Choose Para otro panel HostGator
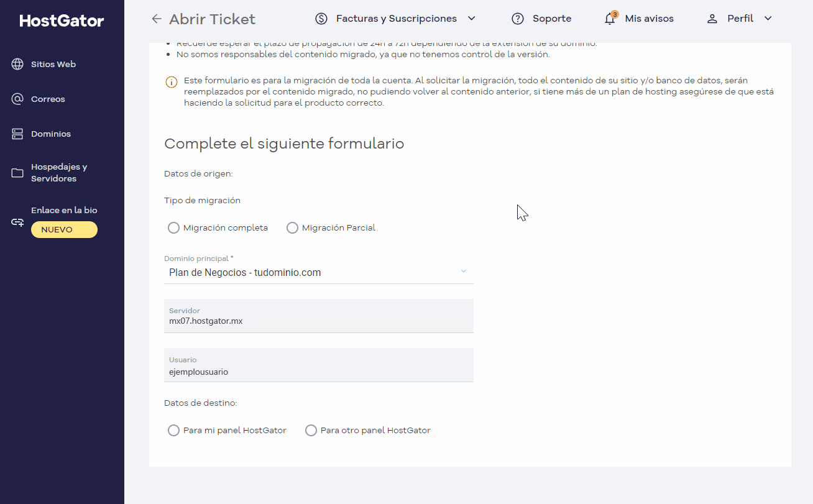This screenshot has height=504, width=813. 311,431
